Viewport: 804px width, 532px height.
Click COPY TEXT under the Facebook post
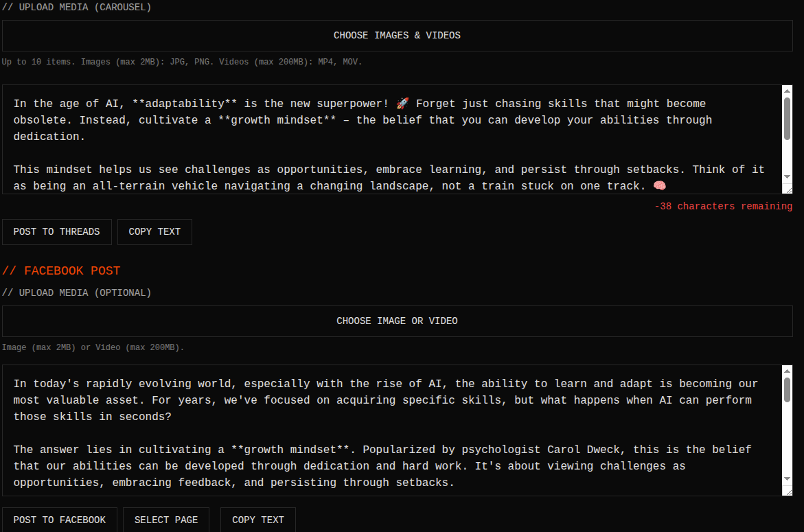click(257, 520)
